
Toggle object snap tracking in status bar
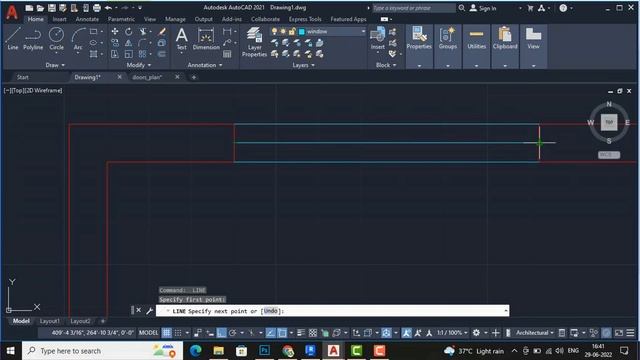coord(271,333)
